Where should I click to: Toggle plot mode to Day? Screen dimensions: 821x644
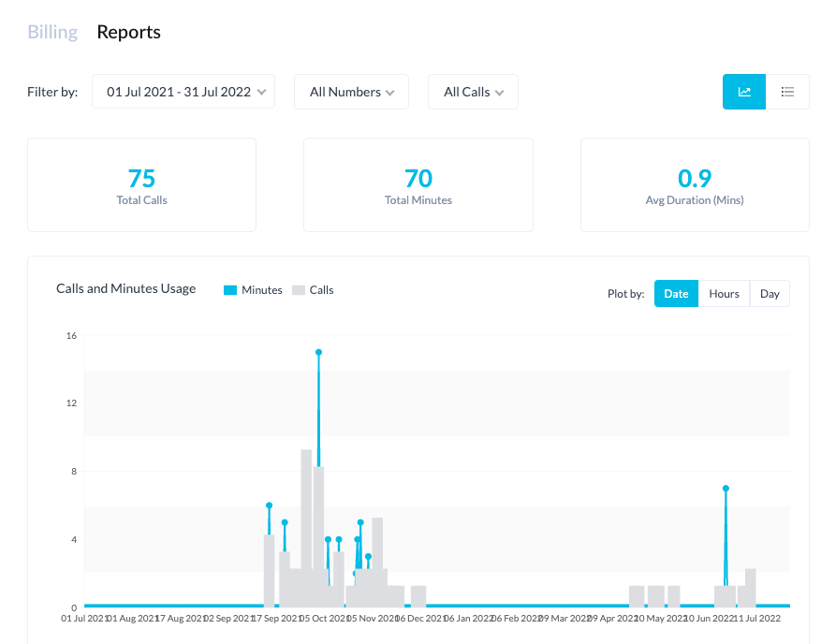pyautogui.click(x=770, y=293)
